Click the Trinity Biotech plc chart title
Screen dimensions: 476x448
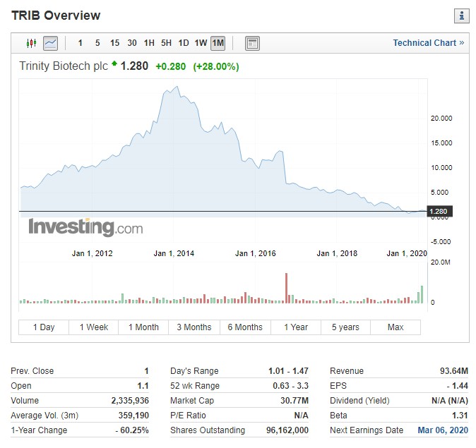coord(64,66)
